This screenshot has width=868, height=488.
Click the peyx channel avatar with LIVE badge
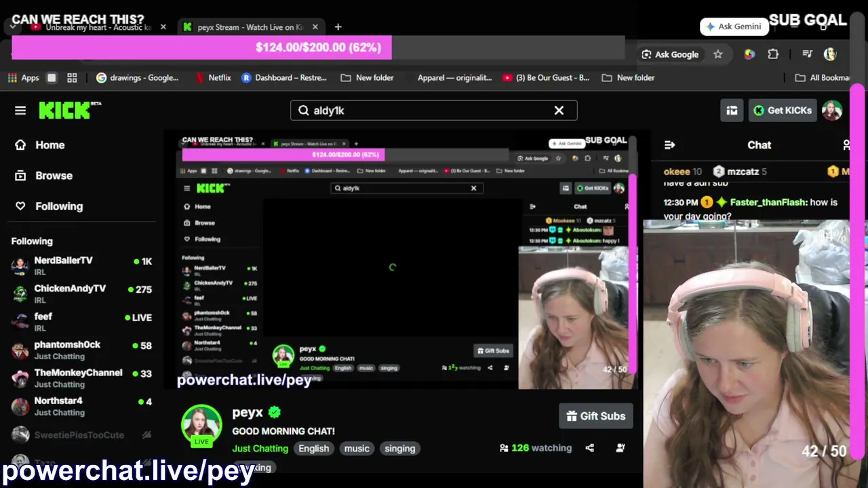pyautogui.click(x=201, y=426)
